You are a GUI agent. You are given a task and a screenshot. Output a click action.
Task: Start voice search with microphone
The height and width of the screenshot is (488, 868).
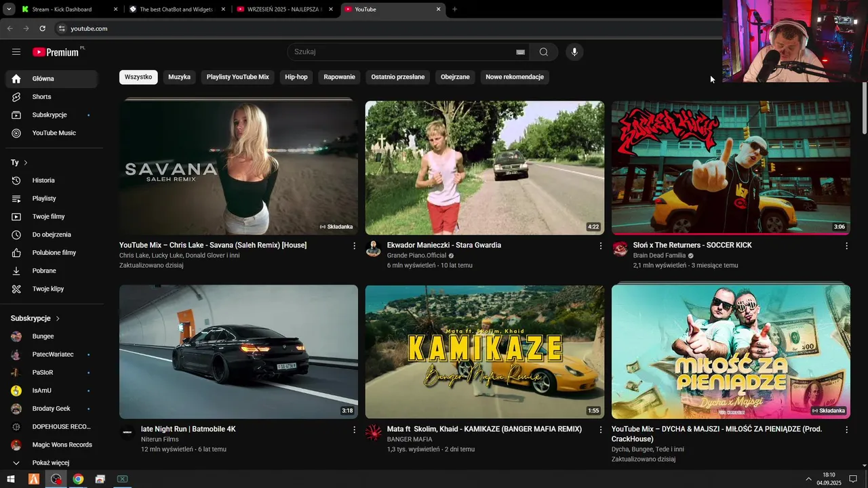574,52
